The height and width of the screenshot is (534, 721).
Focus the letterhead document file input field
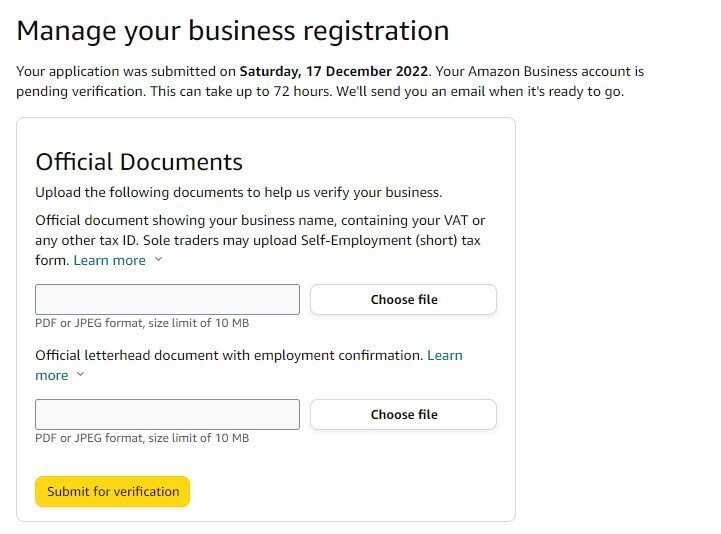[167, 414]
